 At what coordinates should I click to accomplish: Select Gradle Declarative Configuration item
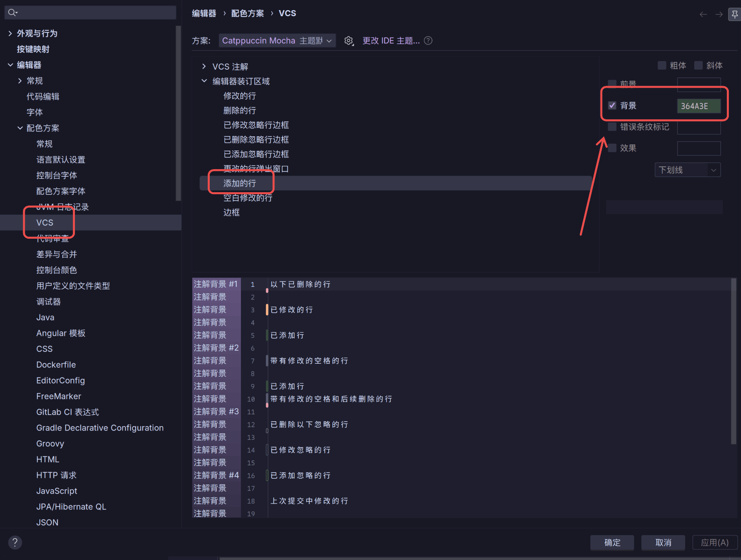tap(100, 428)
